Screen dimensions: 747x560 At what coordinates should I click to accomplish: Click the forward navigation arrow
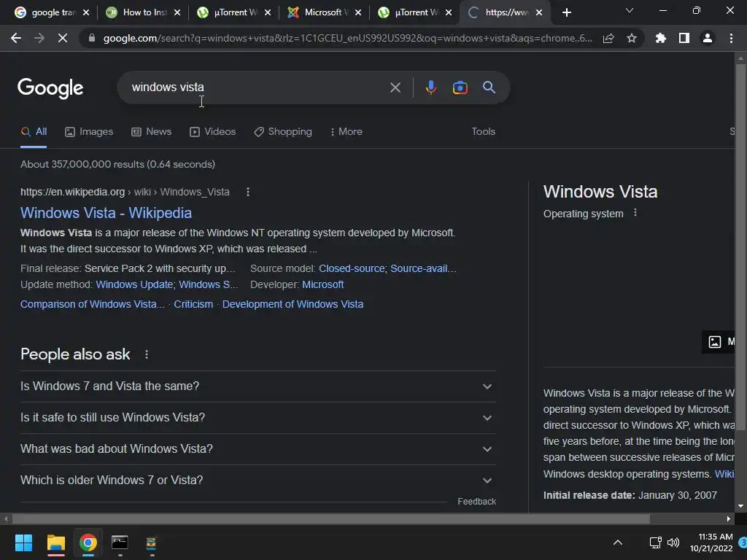pos(39,38)
